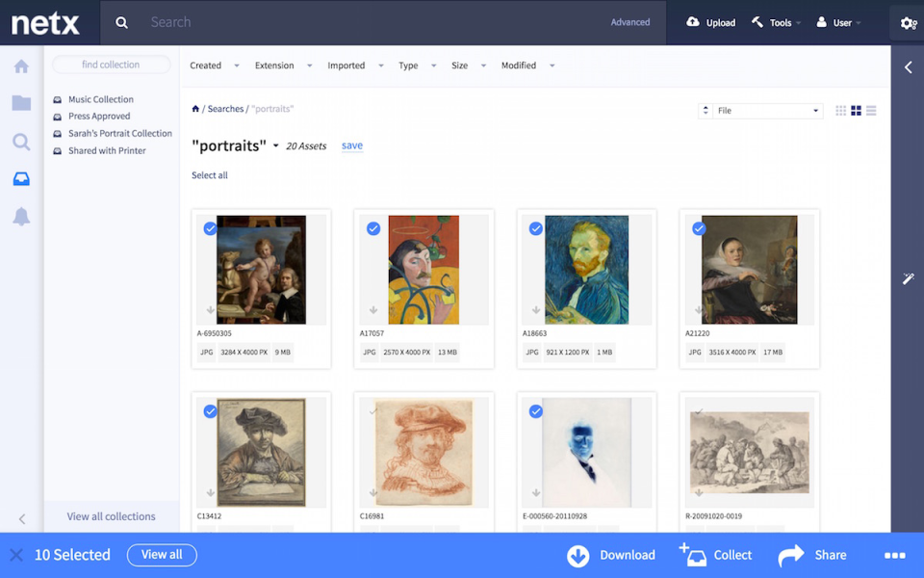Screen dimensions: 924x578
Task: Click the Upload button
Action: click(x=711, y=22)
